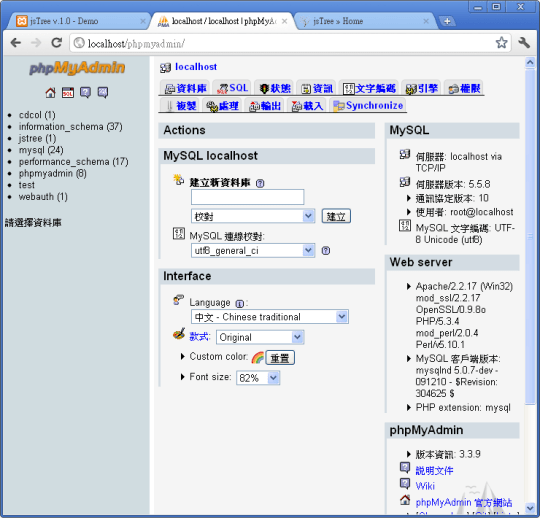Open the 款式 theme dropdown showing Original
The height and width of the screenshot is (518, 540).
pyautogui.click(x=260, y=337)
